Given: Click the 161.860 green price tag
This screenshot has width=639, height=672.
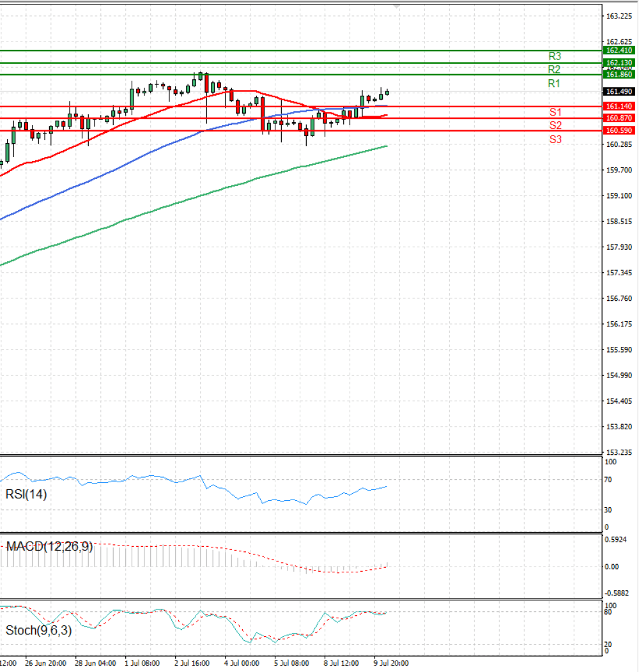Looking at the screenshot, I should 619,75.
